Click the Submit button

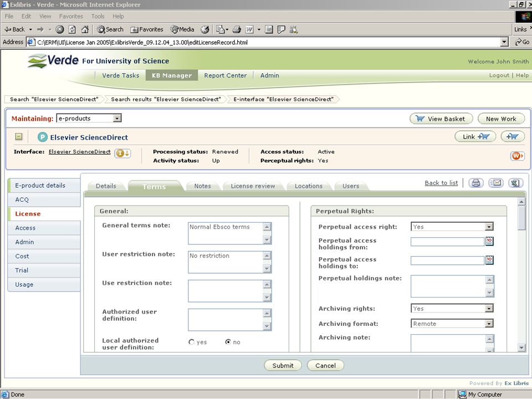[283, 365]
